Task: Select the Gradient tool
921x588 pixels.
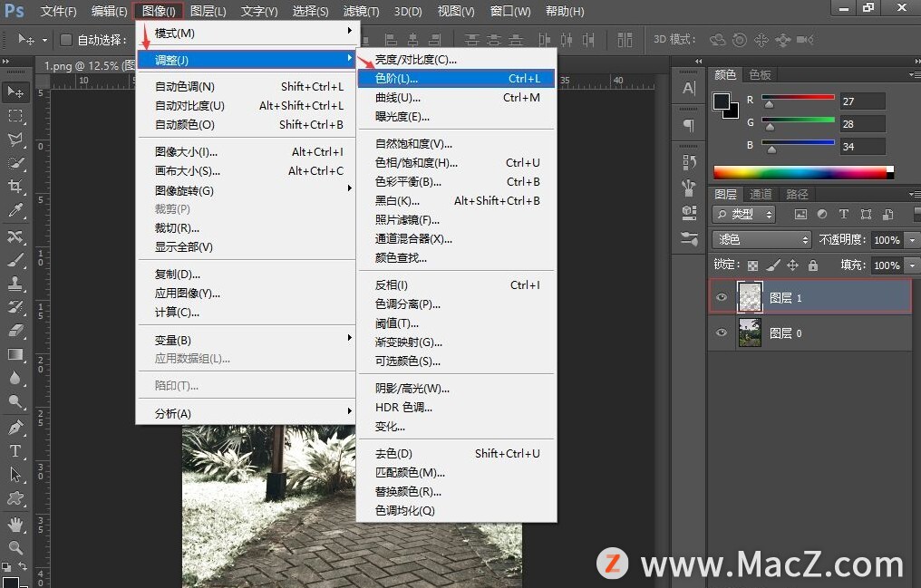Action: click(15, 354)
